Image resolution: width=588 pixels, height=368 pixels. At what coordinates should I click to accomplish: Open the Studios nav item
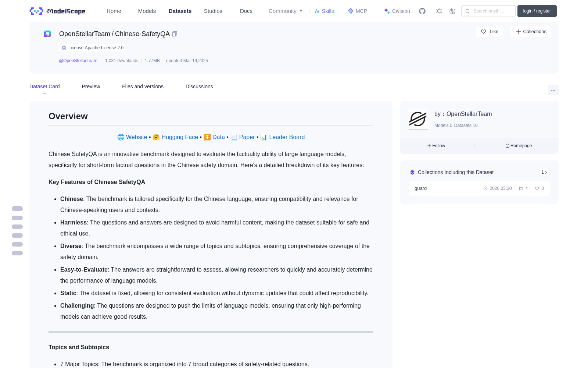click(x=213, y=11)
